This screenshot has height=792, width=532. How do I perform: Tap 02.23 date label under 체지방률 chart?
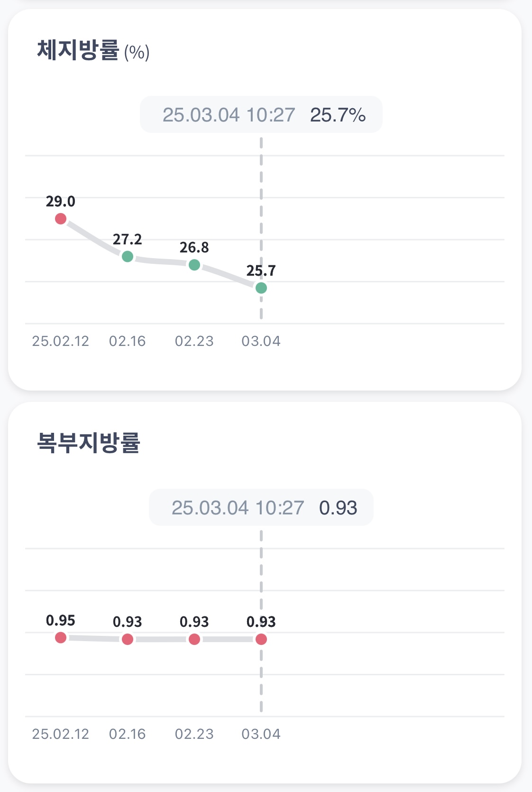pos(194,341)
